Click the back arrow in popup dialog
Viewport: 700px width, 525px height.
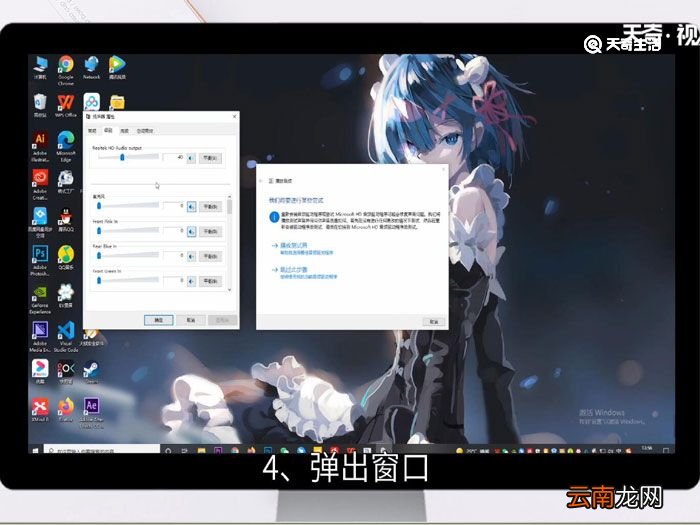click(261, 181)
